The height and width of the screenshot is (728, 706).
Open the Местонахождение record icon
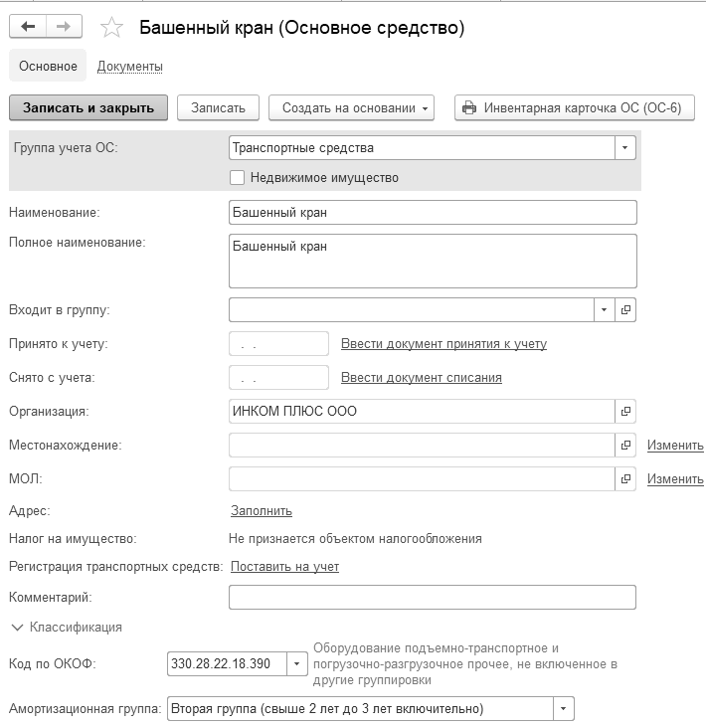click(x=625, y=445)
